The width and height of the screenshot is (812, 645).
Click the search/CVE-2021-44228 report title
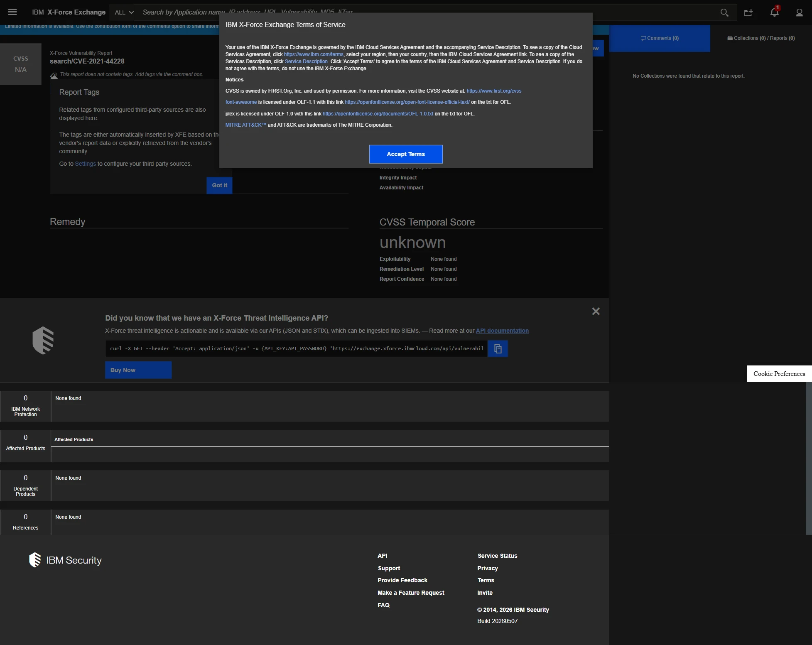tap(87, 61)
